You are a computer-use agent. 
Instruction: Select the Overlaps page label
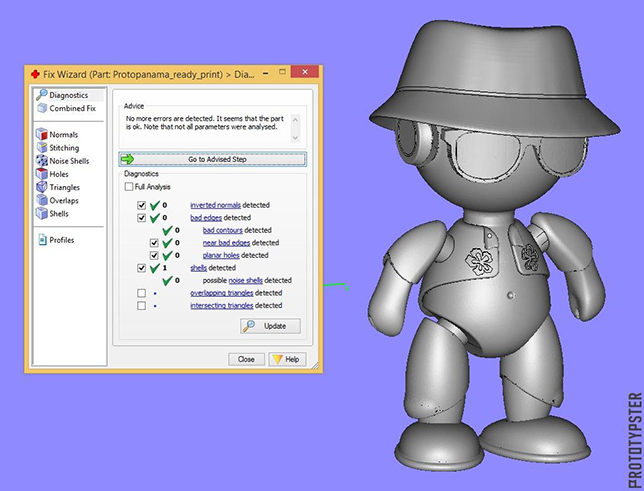[64, 201]
